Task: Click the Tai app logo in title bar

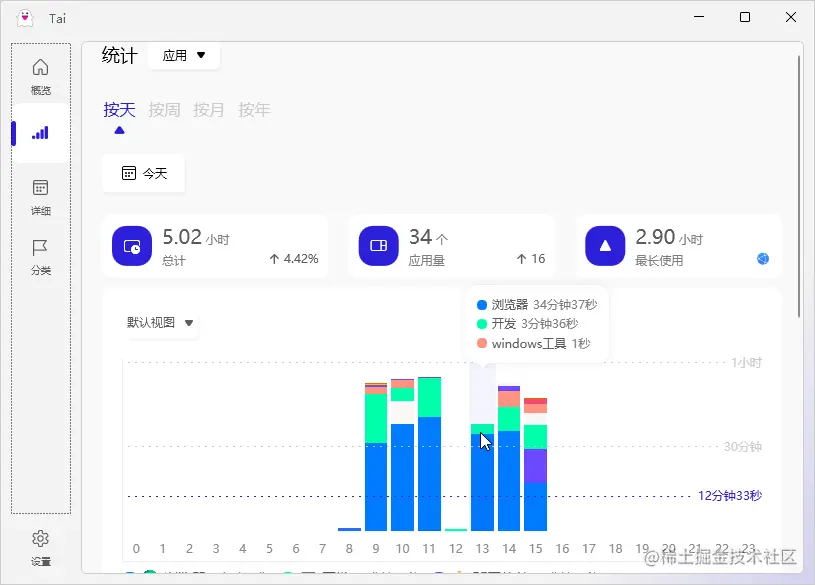Action: pyautogui.click(x=24, y=17)
